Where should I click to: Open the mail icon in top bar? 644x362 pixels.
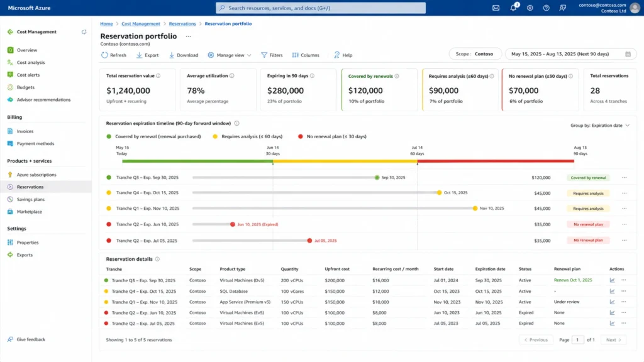pyautogui.click(x=496, y=8)
